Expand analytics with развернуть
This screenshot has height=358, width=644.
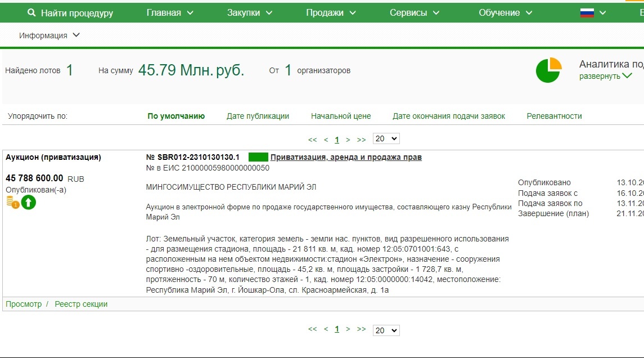605,77
